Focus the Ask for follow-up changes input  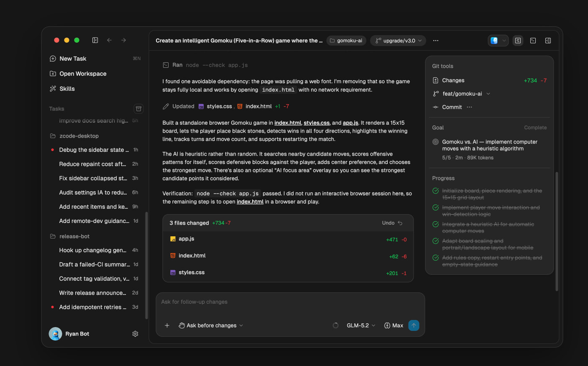[290, 302]
